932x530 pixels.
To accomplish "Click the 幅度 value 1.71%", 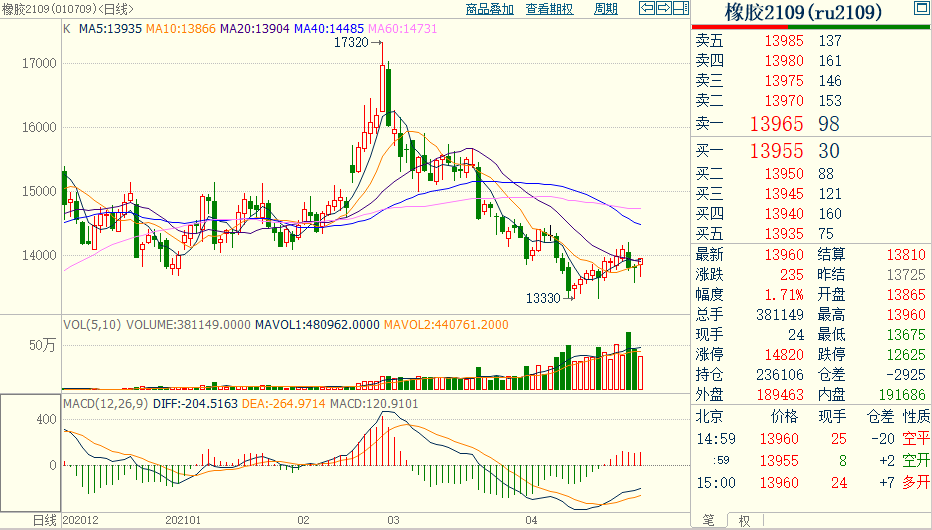I will point(784,295).
